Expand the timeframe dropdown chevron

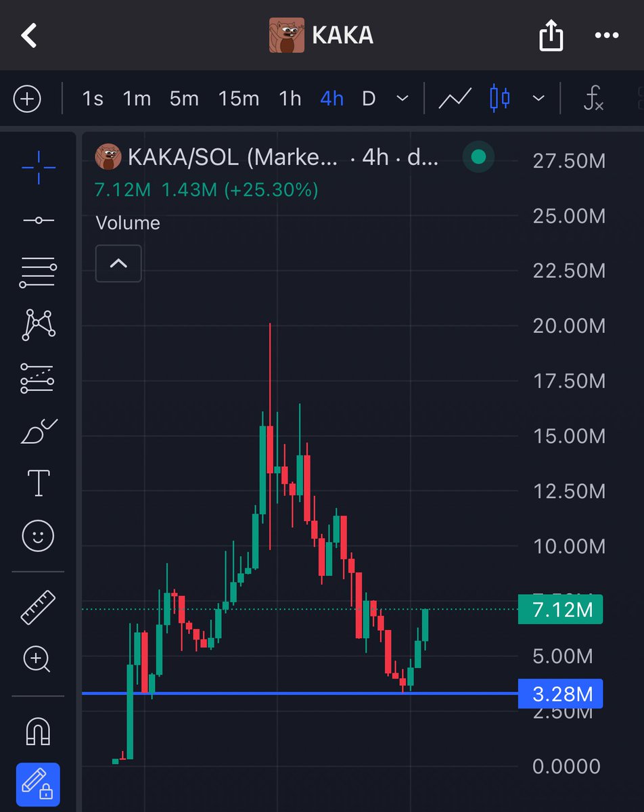pyautogui.click(x=402, y=99)
